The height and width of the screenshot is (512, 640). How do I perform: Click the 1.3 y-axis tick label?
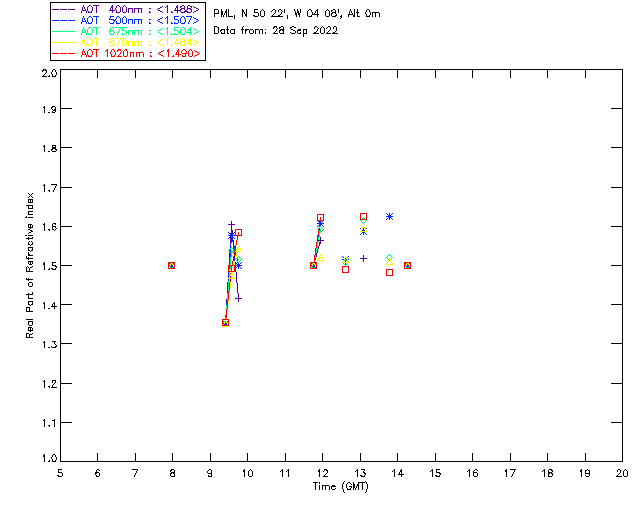pyautogui.click(x=49, y=344)
